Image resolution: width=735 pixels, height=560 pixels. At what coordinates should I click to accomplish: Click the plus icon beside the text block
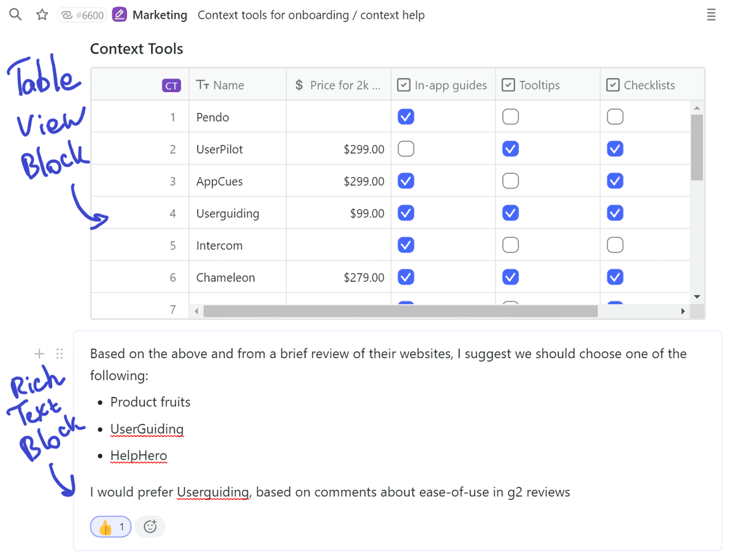pyautogui.click(x=39, y=354)
